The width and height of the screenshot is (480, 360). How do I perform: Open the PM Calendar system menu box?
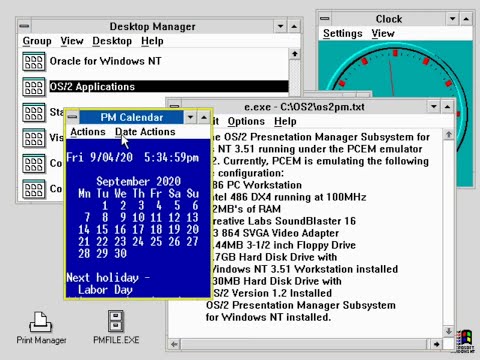(72, 117)
